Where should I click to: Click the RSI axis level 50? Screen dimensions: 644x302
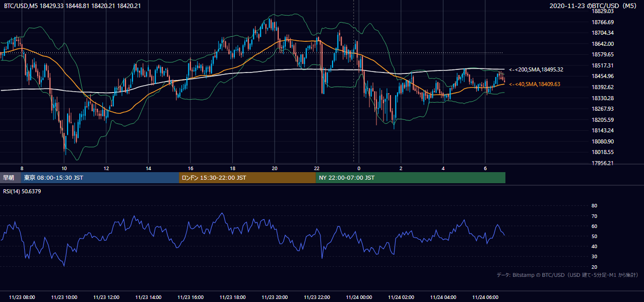click(x=595, y=236)
